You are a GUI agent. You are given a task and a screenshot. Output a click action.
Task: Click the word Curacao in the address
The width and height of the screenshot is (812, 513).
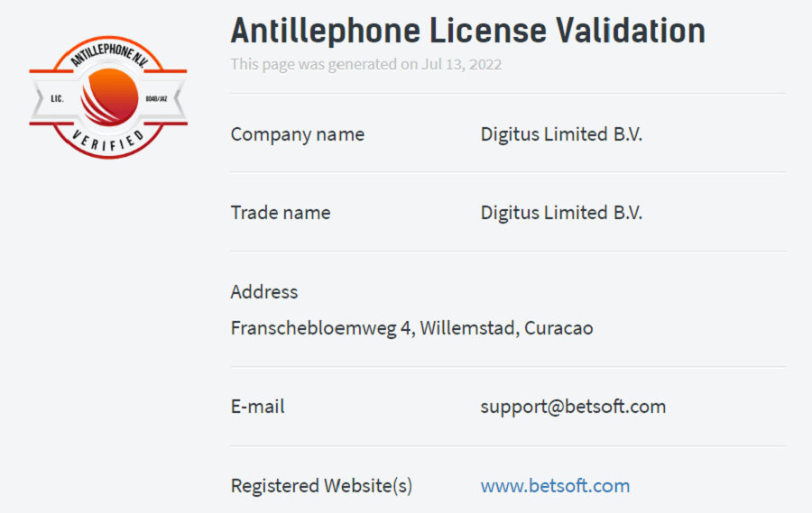coord(558,327)
